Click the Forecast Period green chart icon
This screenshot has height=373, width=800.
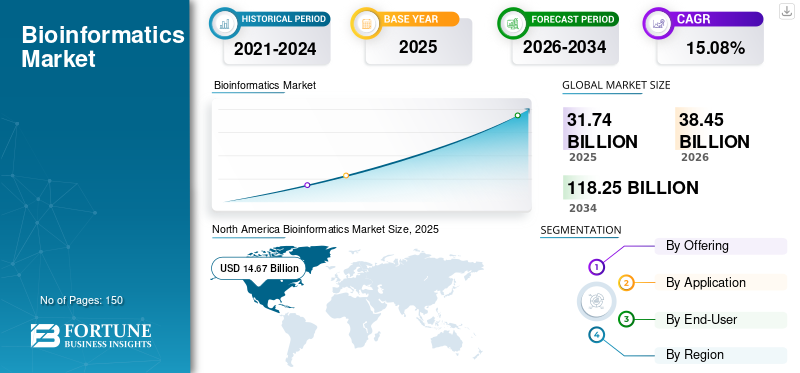point(513,23)
